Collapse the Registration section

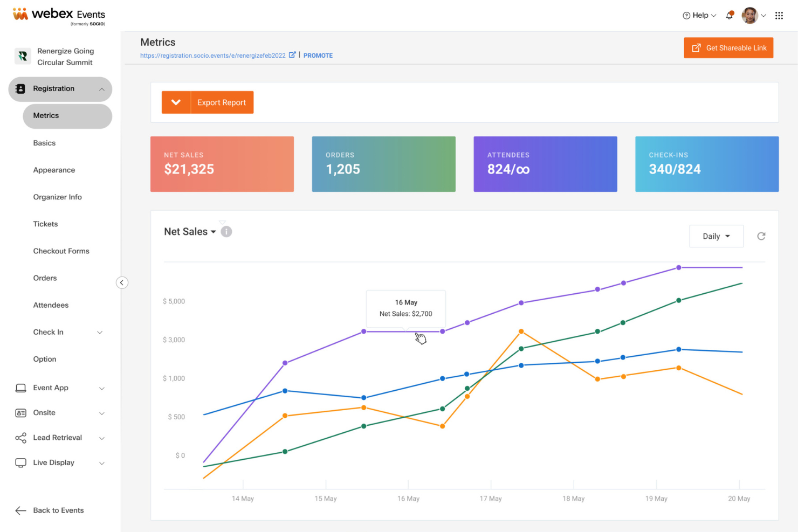pyautogui.click(x=101, y=89)
